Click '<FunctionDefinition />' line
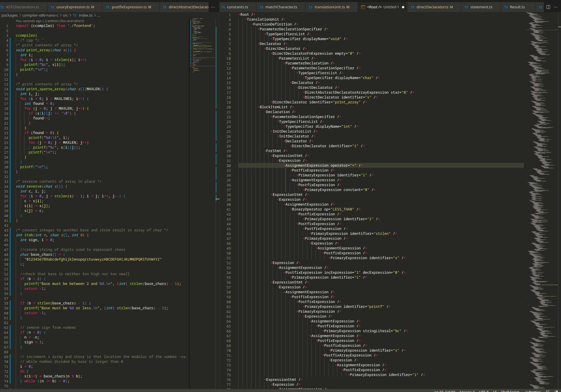The width and height of the screenshot is (561, 392). click(275, 24)
